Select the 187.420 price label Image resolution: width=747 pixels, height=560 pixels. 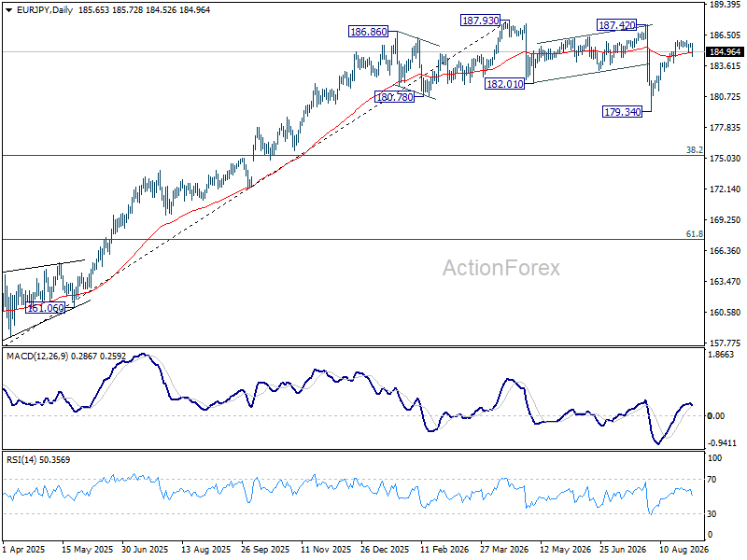[x=616, y=25]
